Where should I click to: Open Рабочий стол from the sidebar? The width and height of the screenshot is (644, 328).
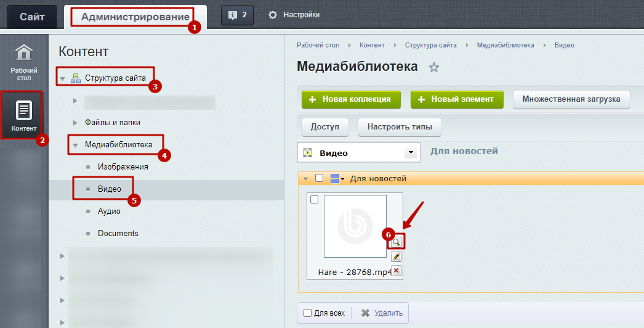coord(23,62)
